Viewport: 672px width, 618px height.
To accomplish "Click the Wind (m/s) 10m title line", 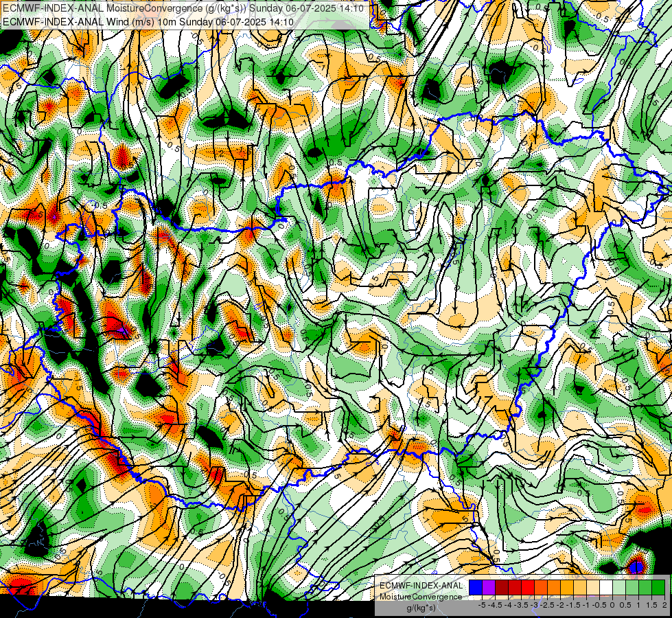I will [x=148, y=22].
